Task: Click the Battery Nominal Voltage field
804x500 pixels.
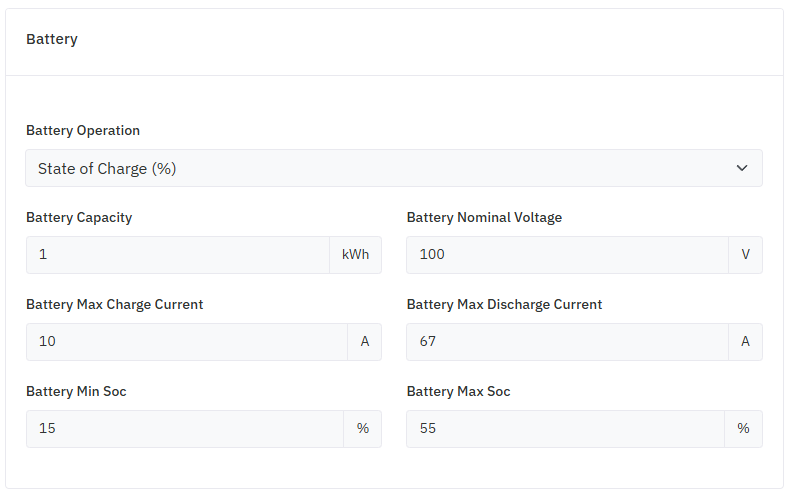Action: click(x=567, y=255)
